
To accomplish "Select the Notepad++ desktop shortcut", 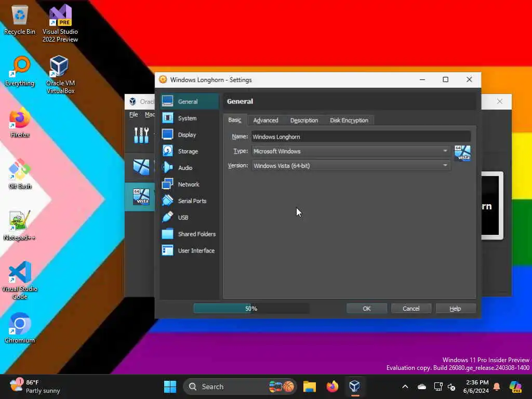I will [20, 225].
